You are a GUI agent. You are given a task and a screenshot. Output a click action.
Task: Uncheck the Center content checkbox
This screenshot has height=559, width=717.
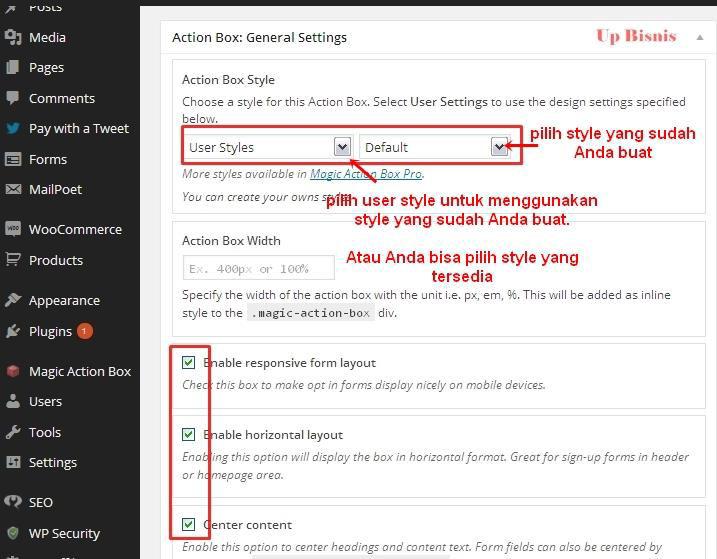(x=188, y=524)
